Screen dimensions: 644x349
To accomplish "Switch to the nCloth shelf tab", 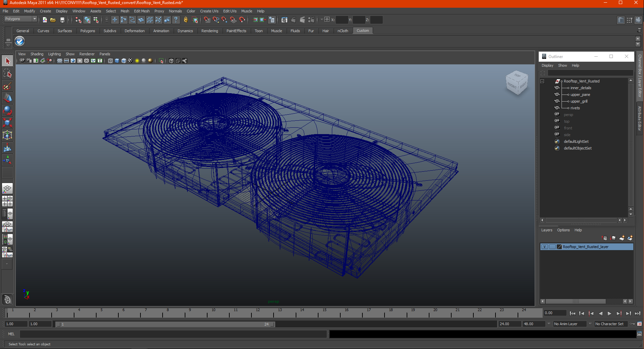I will [x=343, y=31].
